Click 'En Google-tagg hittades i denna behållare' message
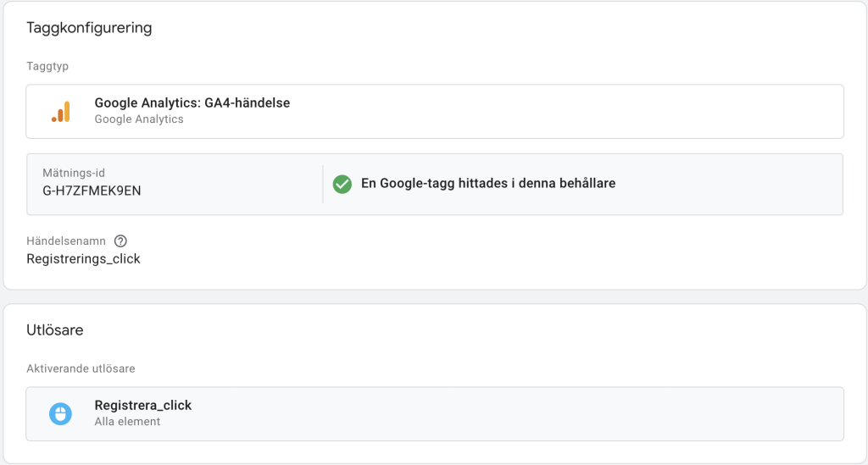 (x=488, y=184)
